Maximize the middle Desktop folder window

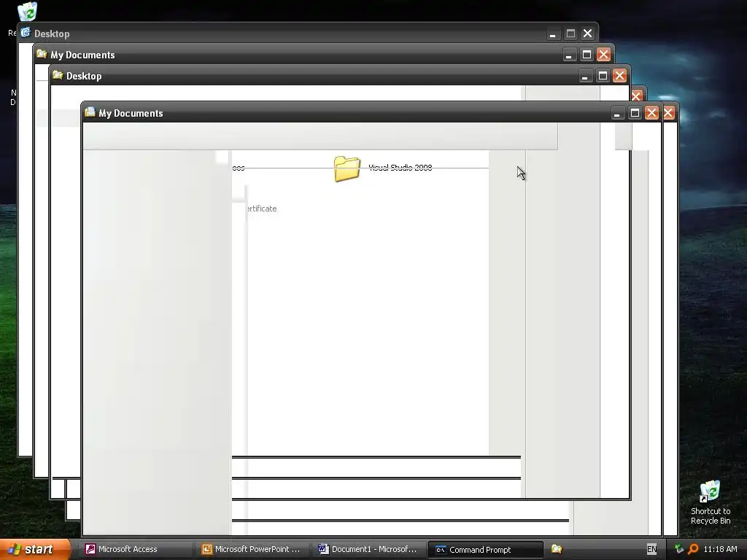603,76
